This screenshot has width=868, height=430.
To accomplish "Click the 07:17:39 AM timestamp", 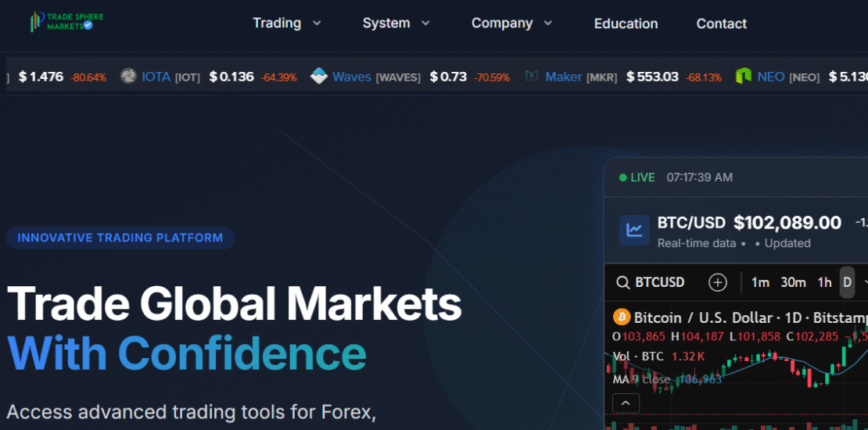I will pyautogui.click(x=699, y=177).
